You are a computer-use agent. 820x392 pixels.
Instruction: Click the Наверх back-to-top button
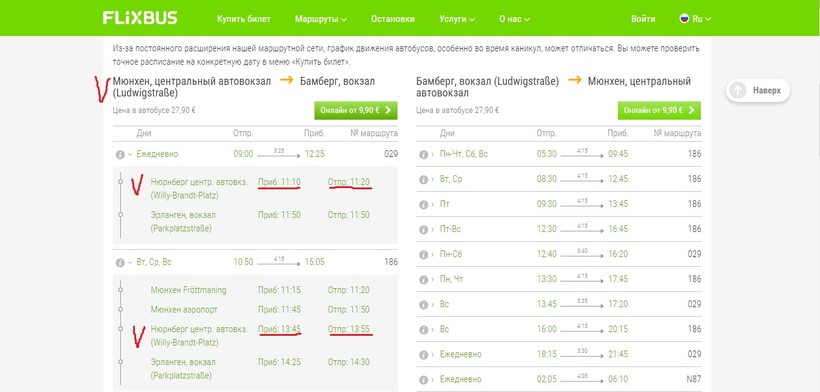click(x=758, y=90)
